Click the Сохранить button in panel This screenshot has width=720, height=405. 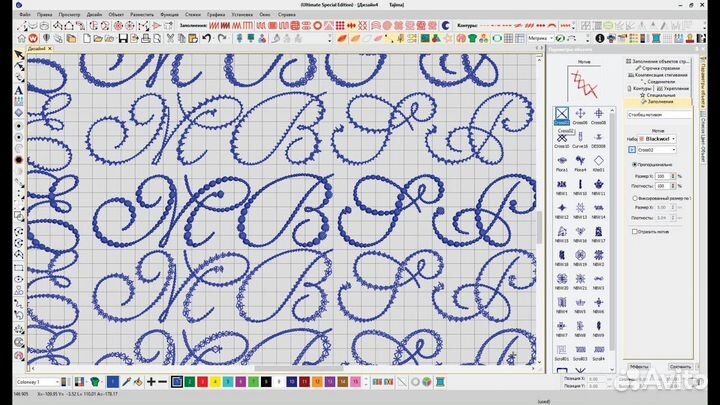(x=681, y=366)
